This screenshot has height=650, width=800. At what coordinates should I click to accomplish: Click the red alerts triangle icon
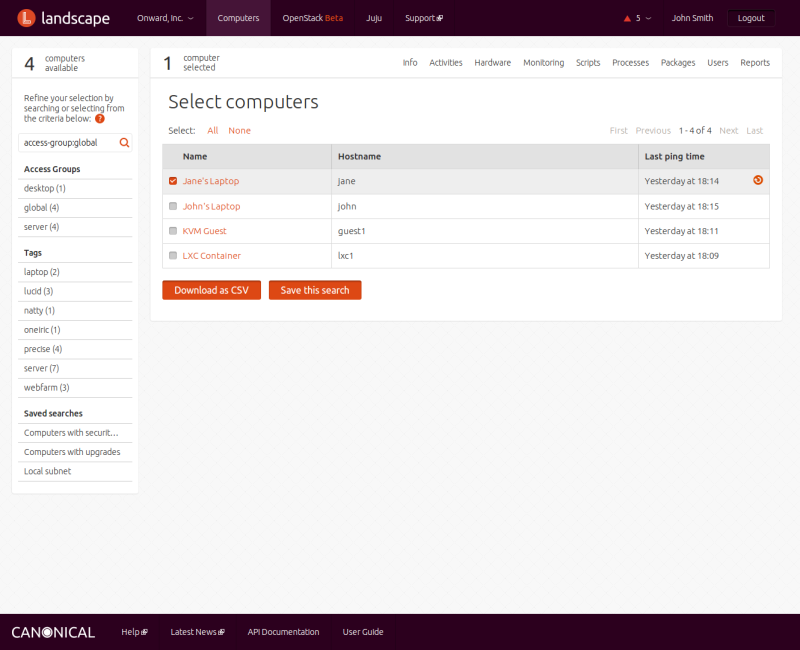pyautogui.click(x=627, y=18)
